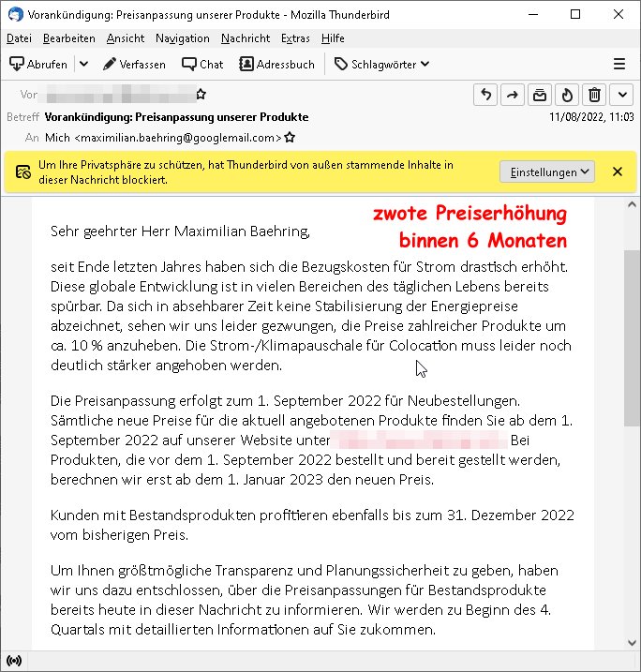This screenshot has width=641, height=672.
Task: Delete message with trash icon
Action: 594,95
